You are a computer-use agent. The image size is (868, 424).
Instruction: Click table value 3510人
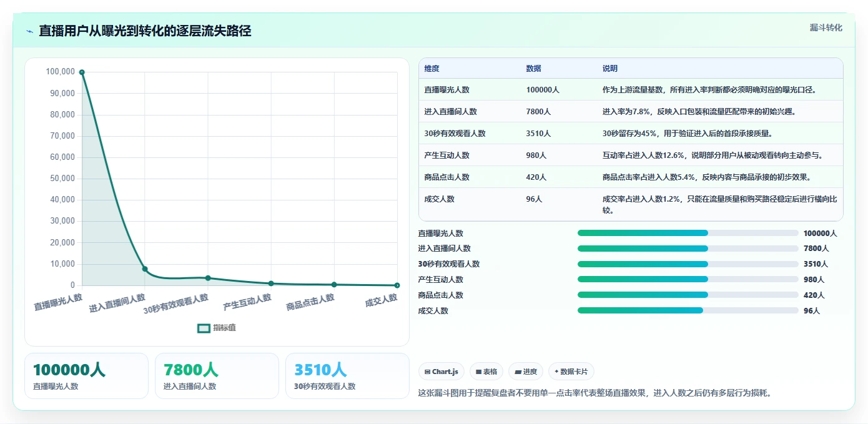point(539,134)
